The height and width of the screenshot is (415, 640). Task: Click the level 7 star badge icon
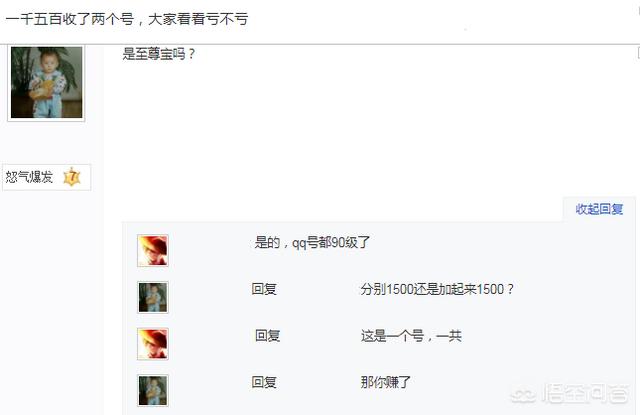(72, 177)
